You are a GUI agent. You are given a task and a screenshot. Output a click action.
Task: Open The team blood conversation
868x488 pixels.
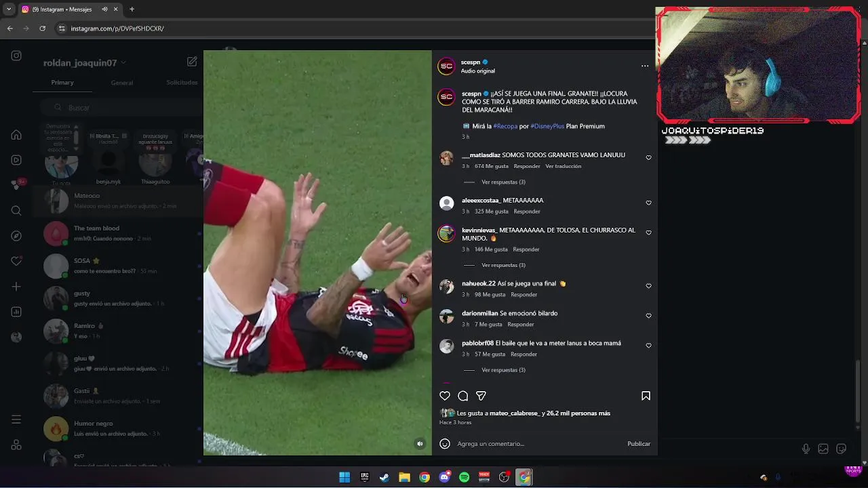click(x=118, y=233)
